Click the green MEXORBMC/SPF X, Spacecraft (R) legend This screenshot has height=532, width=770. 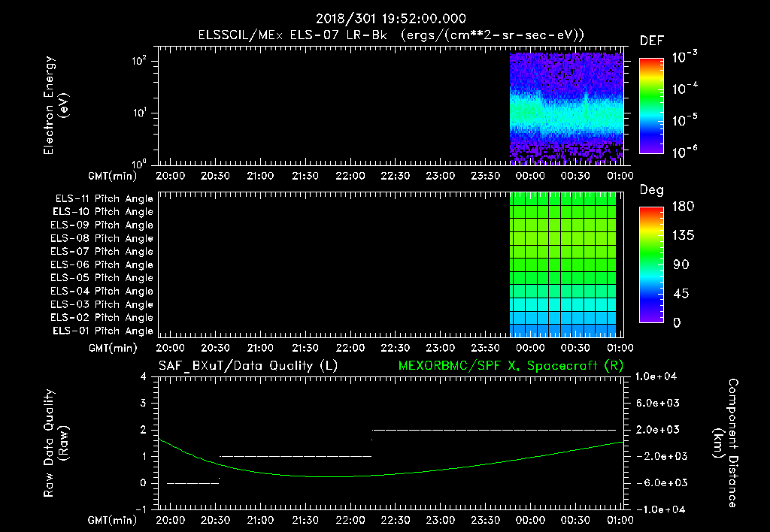(511, 366)
